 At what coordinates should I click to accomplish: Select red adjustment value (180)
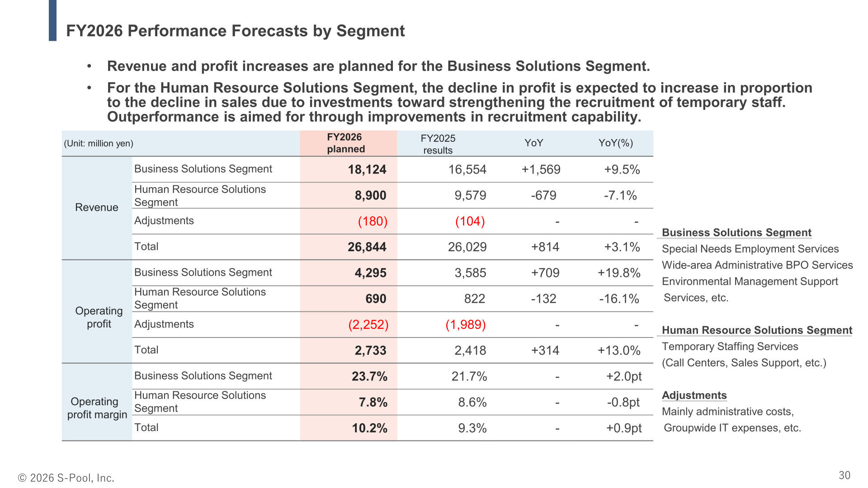(373, 221)
